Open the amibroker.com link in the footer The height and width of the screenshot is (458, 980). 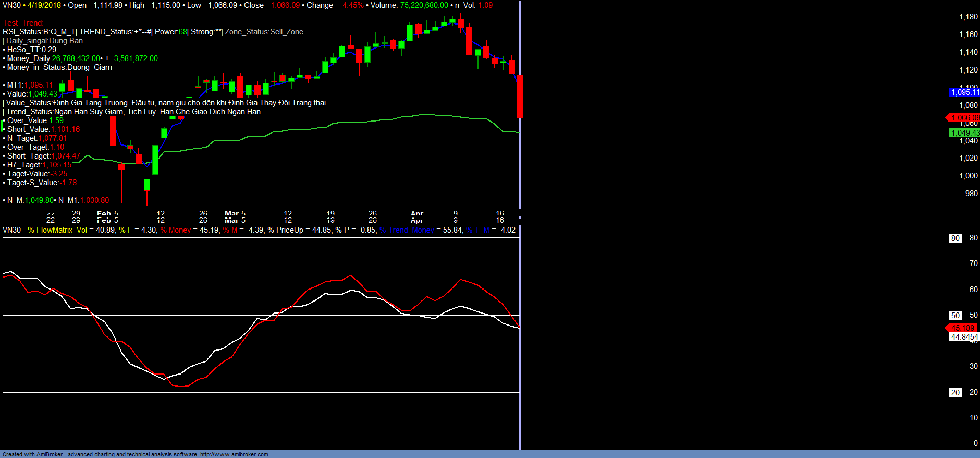tap(234, 454)
